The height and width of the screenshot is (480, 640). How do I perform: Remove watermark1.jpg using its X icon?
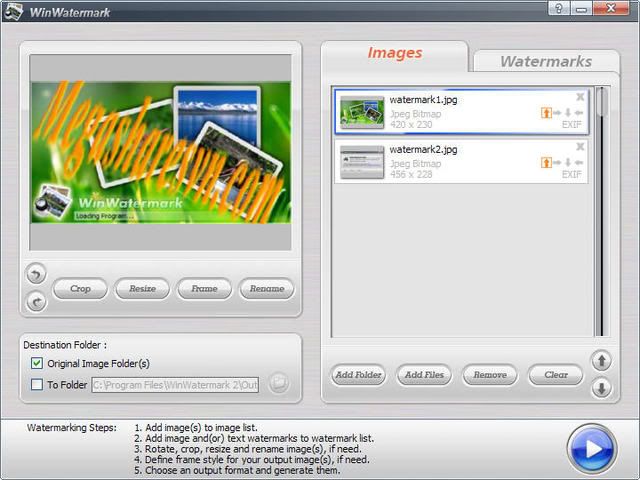[x=580, y=98]
